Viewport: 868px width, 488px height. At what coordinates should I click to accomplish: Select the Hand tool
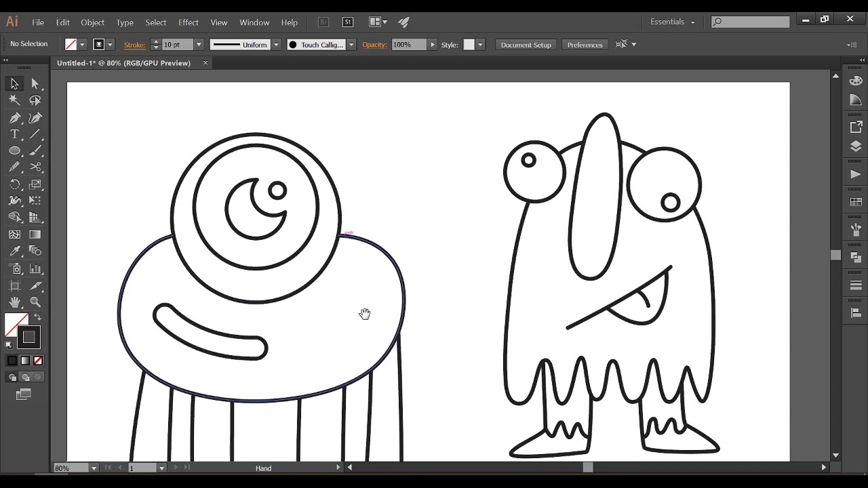coord(14,302)
